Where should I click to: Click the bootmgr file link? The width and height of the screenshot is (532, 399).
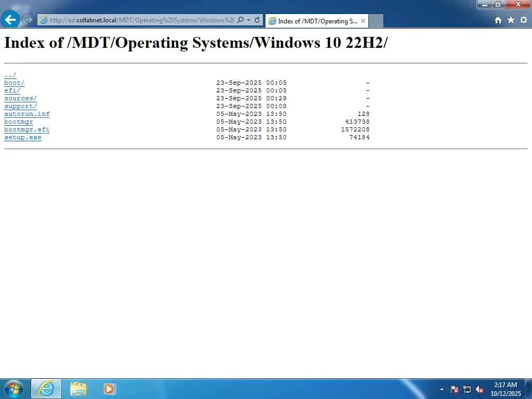(19, 122)
